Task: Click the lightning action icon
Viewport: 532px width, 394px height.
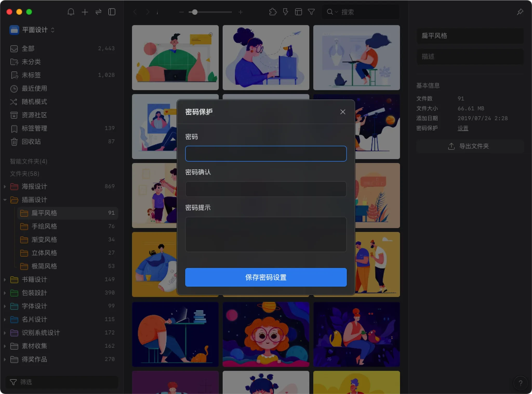Action: point(285,12)
